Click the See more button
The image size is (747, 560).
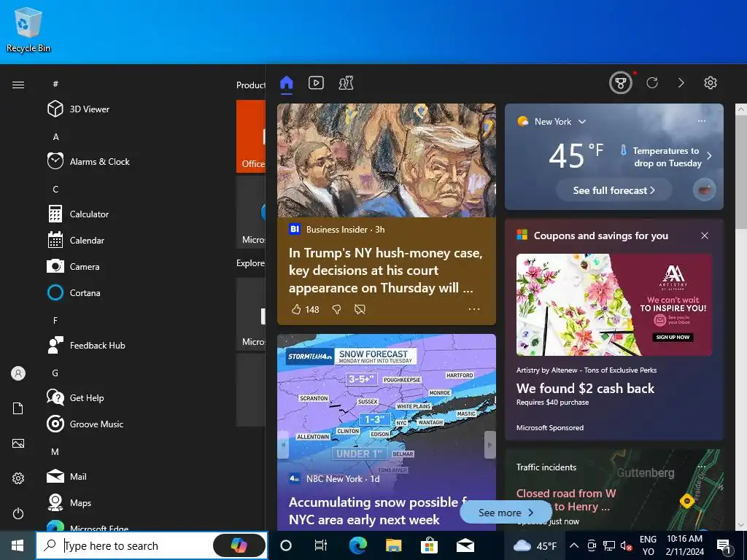click(x=506, y=513)
